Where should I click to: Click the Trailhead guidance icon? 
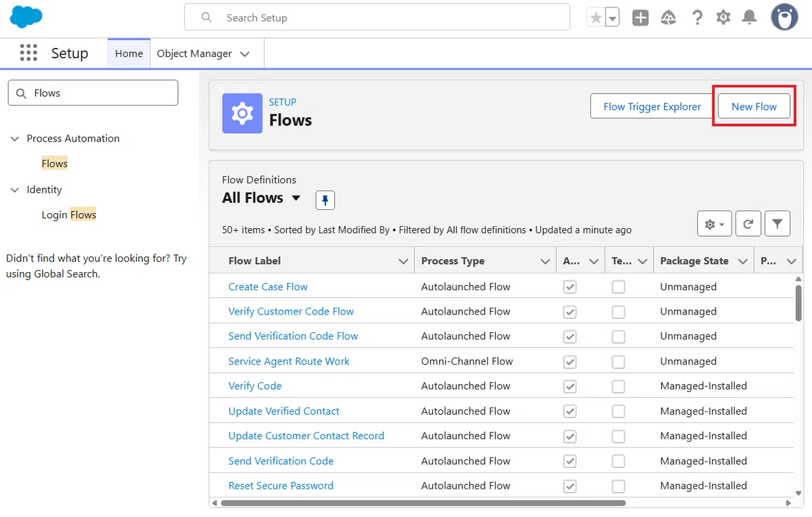[x=669, y=18]
